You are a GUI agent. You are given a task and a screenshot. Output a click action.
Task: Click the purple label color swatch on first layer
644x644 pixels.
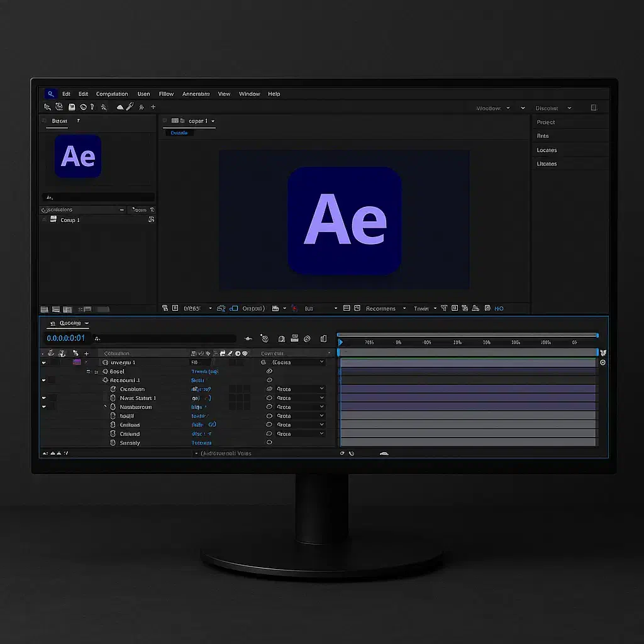77,362
